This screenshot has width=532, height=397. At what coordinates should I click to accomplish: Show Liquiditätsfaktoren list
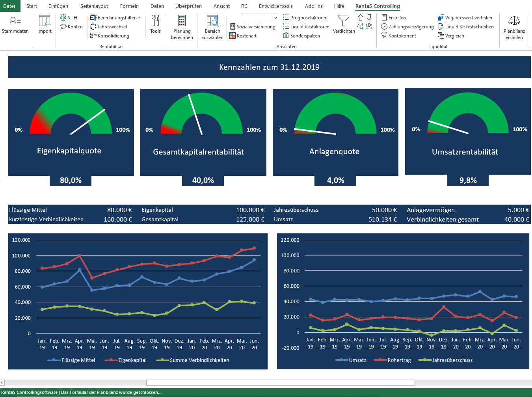pyautogui.click(x=306, y=27)
